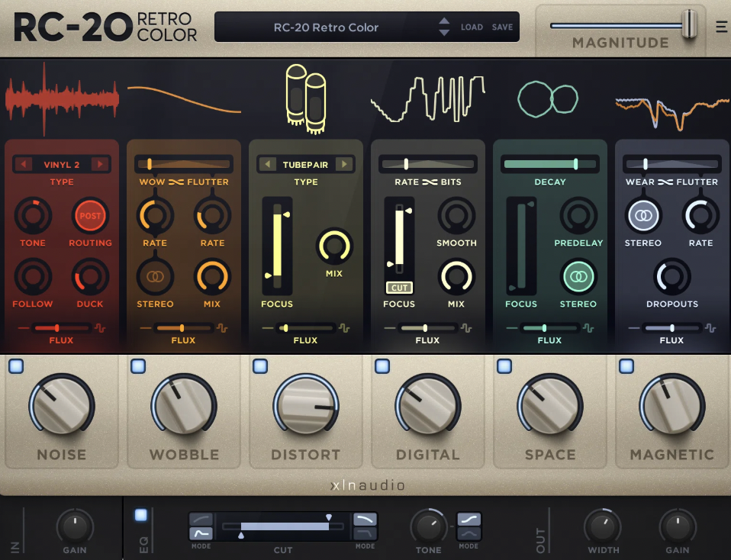
Task: Click the Digital module Flux waveform icon
Action: [x=467, y=328]
